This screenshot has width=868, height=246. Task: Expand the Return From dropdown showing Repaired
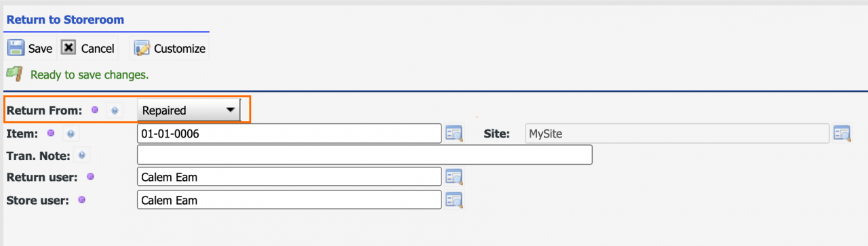coord(189,110)
